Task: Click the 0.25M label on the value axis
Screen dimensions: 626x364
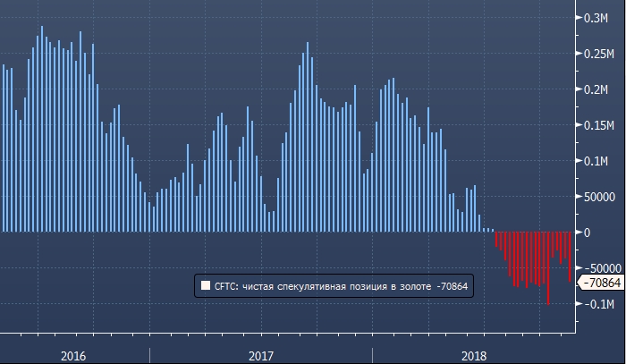Action: pos(599,54)
